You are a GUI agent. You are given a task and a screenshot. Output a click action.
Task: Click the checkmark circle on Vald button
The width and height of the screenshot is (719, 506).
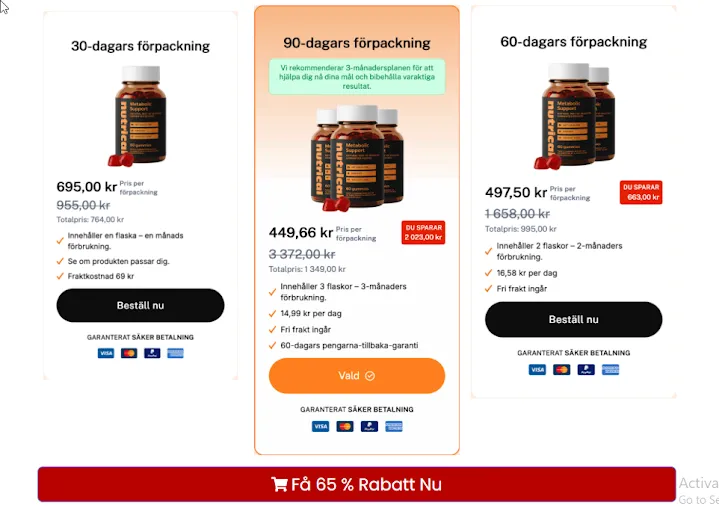[x=370, y=376]
